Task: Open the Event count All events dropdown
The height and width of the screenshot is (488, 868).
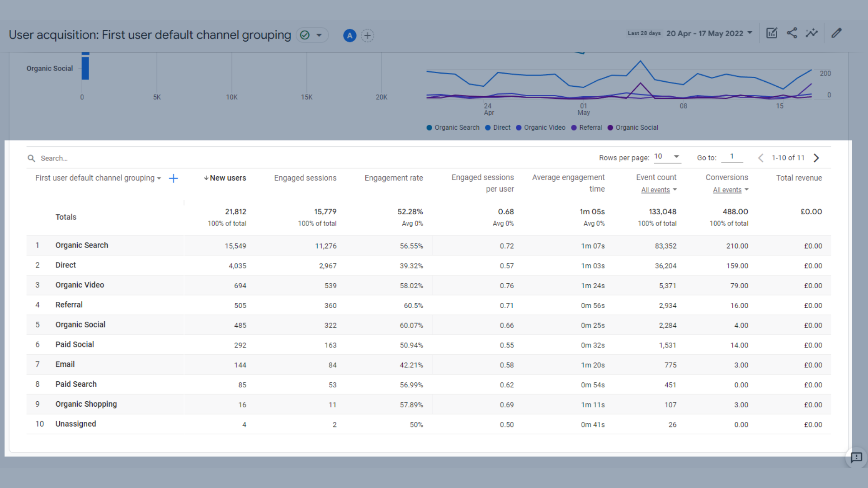Action: 659,190
